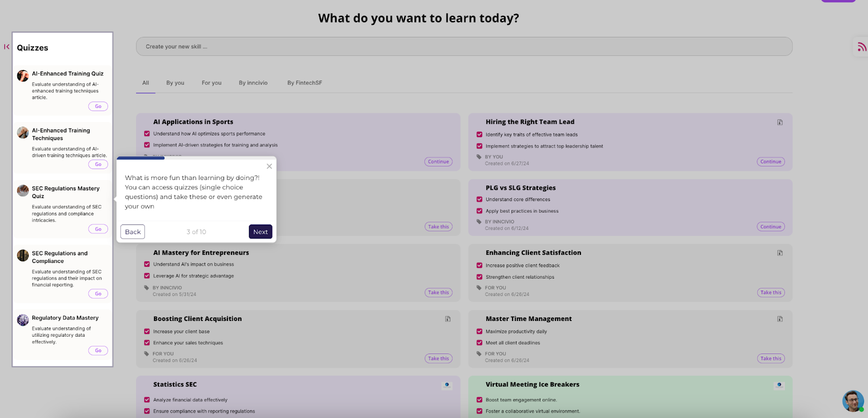Image resolution: width=868 pixels, height=418 pixels.
Task: Toggle 'Understand how AI optimizes sports performance' checkbox
Action: pos(147,133)
